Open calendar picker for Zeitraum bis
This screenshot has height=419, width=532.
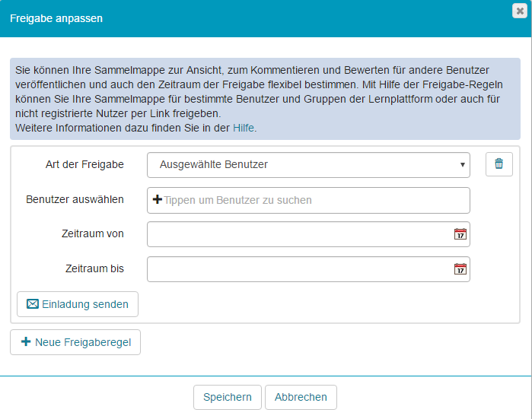(460, 269)
